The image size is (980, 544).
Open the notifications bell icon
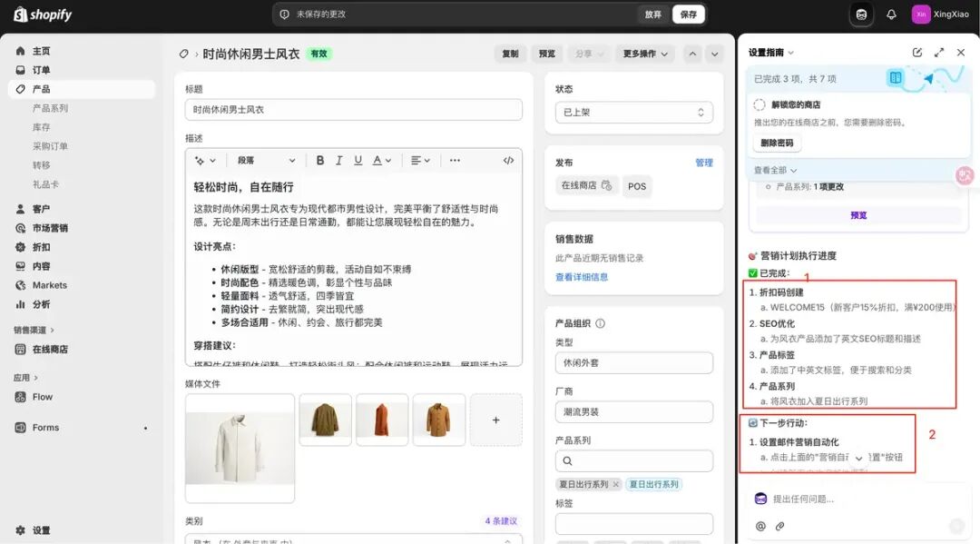click(891, 15)
